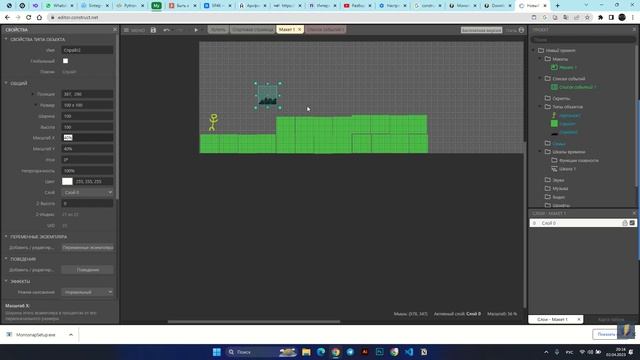Select the Слой 0 row in the Layers panel

582,223
